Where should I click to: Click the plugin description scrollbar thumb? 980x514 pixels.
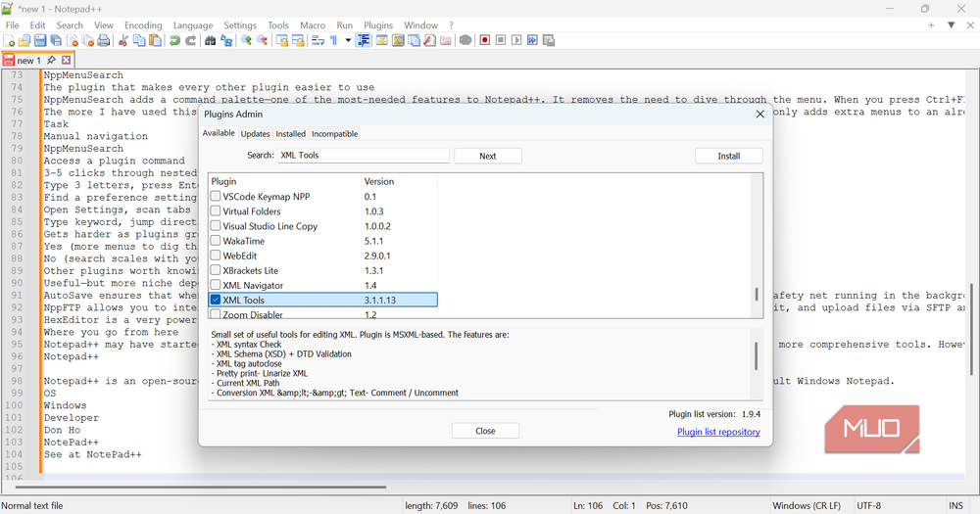click(757, 356)
